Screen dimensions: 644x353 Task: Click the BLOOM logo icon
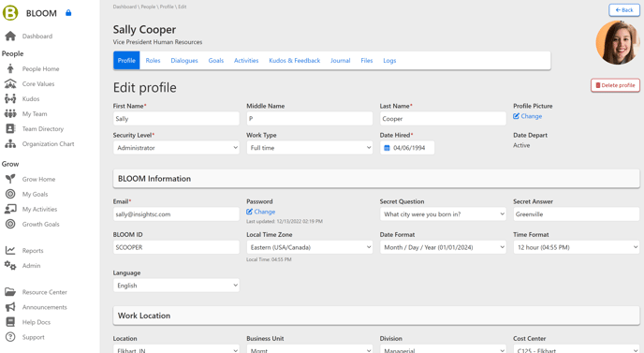pos(10,13)
